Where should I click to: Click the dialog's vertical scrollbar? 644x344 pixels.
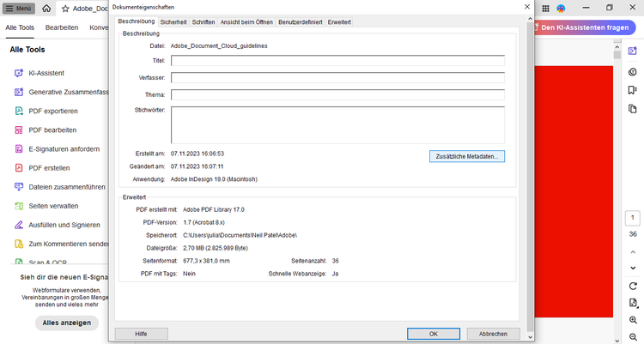coord(530,177)
